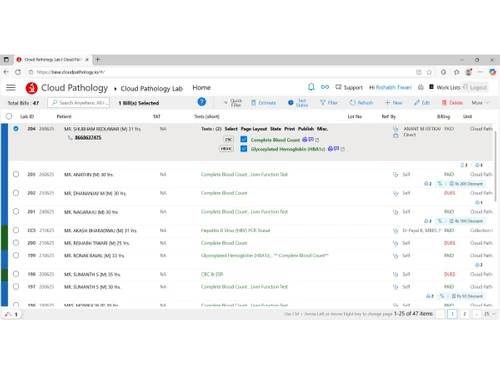Click the printer icon beside user name

pos(421,87)
